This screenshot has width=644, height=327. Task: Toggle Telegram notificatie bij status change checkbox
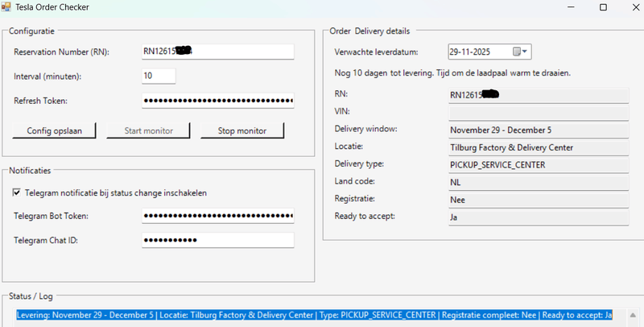(16, 192)
